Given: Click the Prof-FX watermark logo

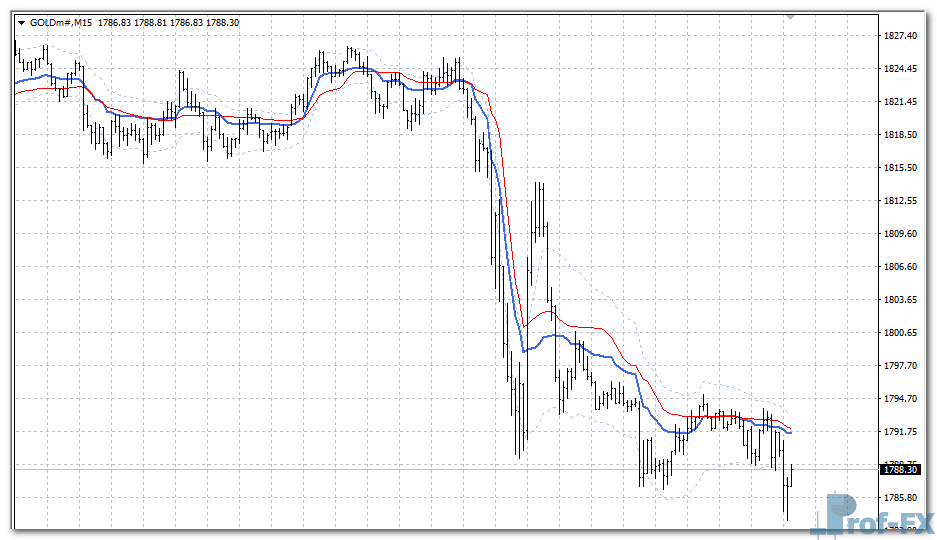Looking at the screenshot, I should [874, 516].
